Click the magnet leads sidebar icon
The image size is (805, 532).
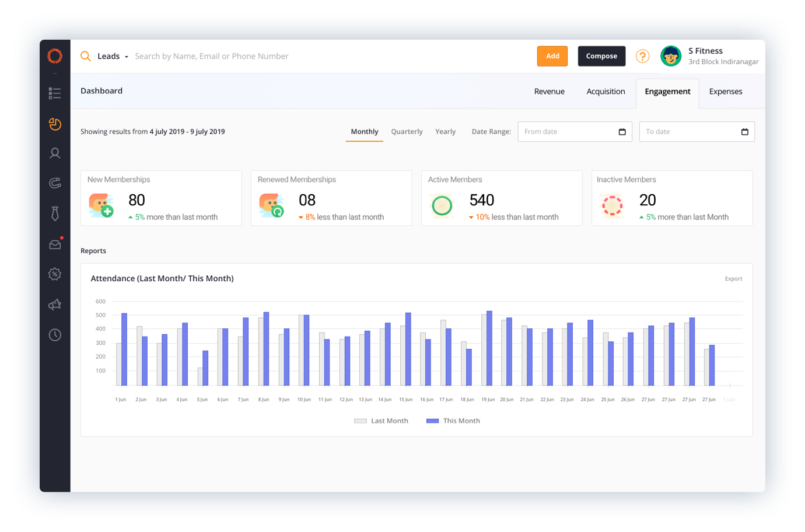point(55,183)
